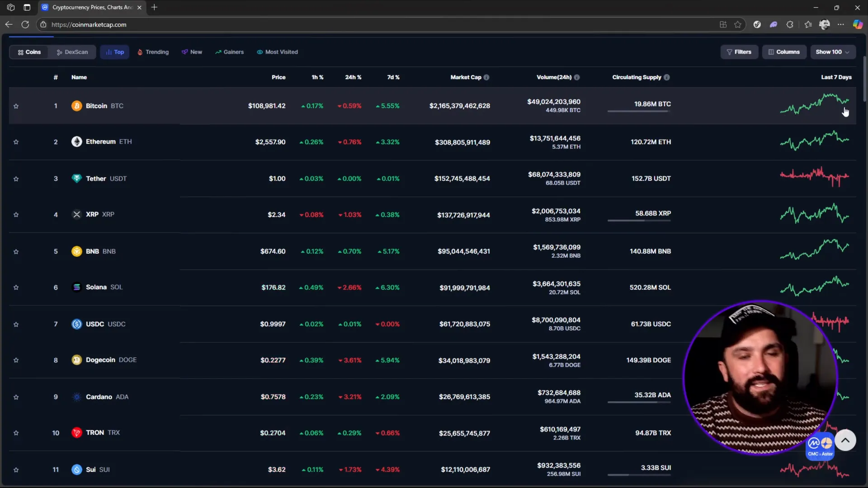The width and height of the screenshot is (868, 488).
Task: Click Cardano circulating supply progress bar
Action: tap(639, 402)
